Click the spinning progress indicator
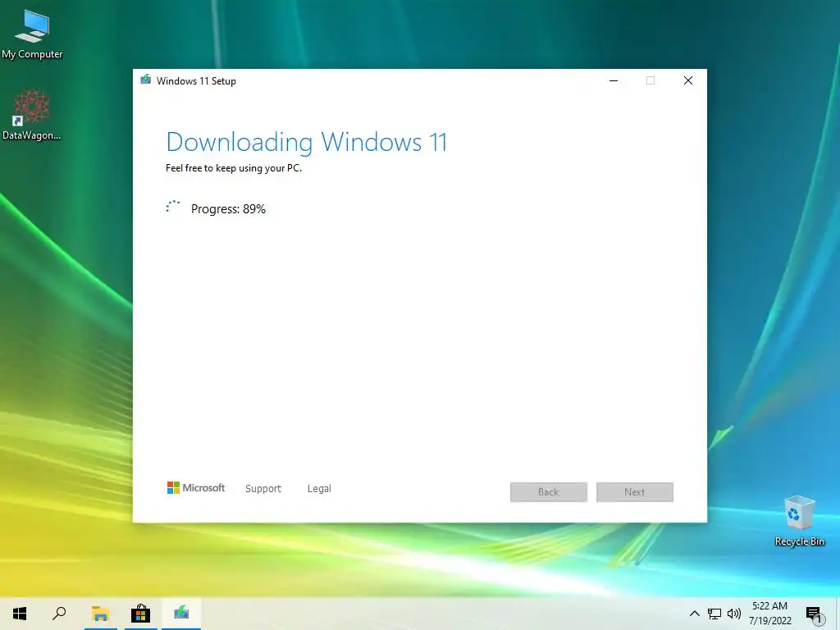 [x=172, y=207]
